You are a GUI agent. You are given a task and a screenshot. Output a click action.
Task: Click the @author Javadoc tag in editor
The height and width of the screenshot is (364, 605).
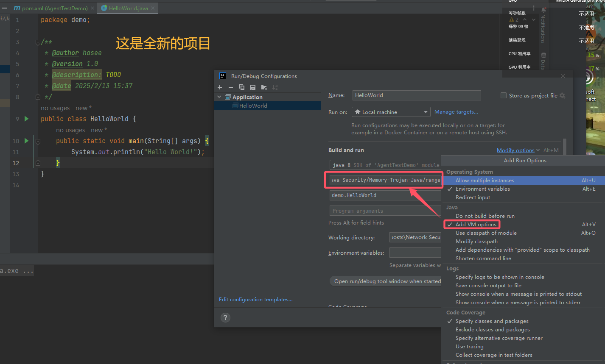65,53
